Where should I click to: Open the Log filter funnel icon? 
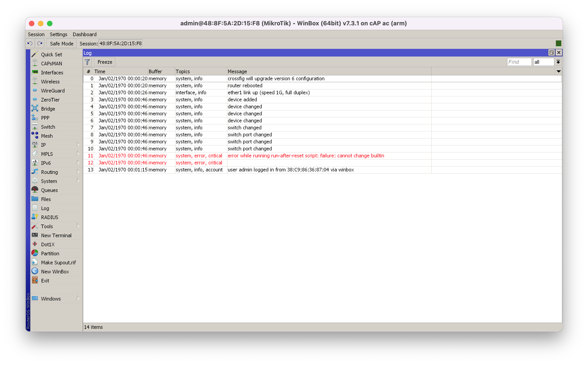click(x=87, y=62)
